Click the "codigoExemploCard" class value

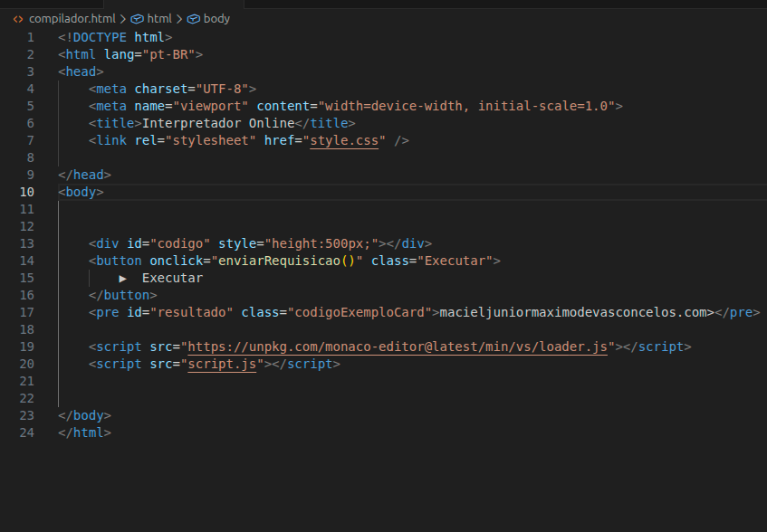pos(360,312)
